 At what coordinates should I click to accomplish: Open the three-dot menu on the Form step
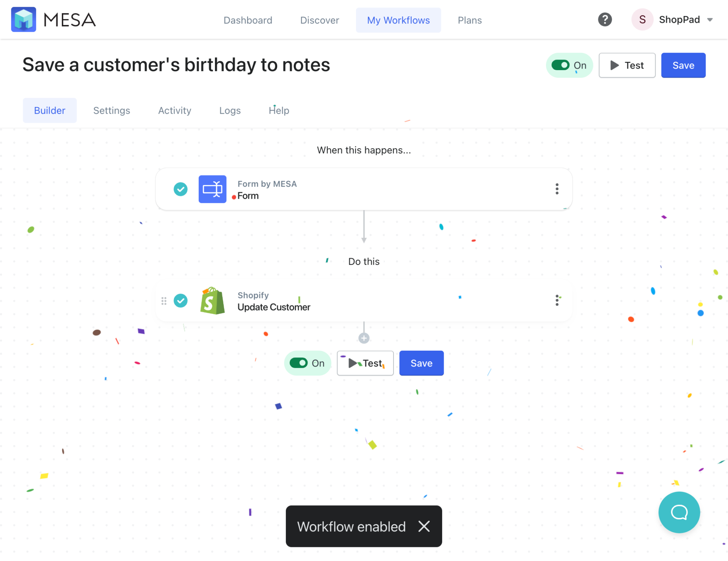coord(557,189)
